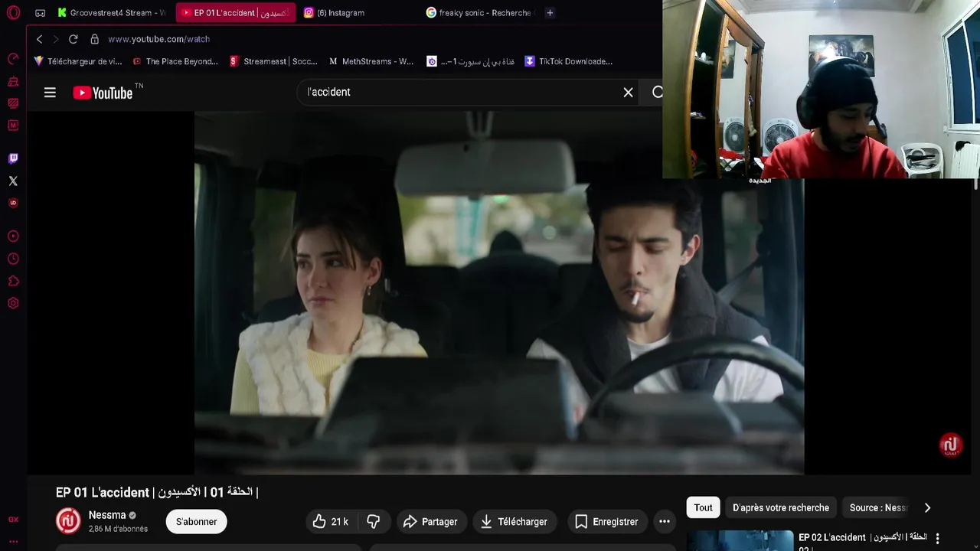This screenshot has height=551, width=980.
Task: Open The Place Beyond... bookmark
Action: point(175,61)
